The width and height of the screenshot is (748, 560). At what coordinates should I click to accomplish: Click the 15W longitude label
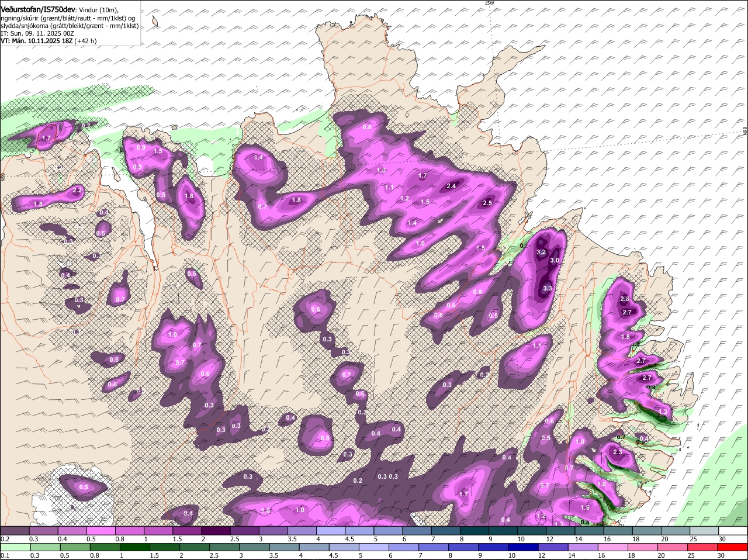[x=489, y=3]
